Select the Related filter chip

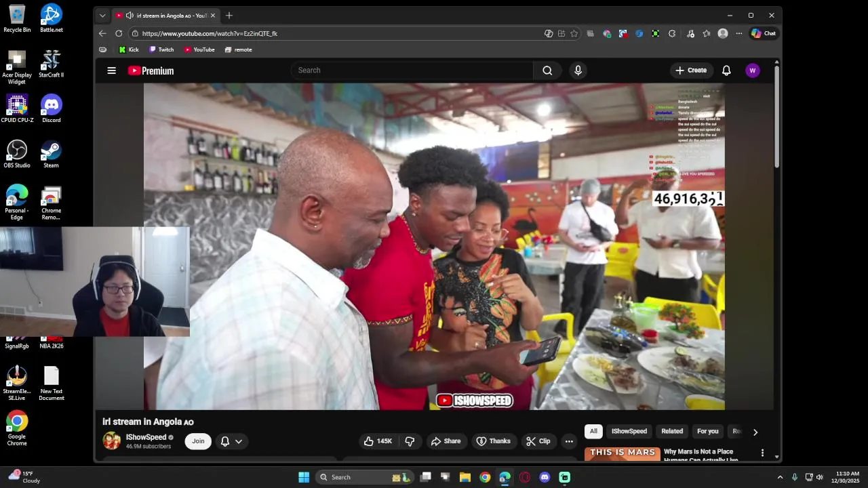point(672,431)
